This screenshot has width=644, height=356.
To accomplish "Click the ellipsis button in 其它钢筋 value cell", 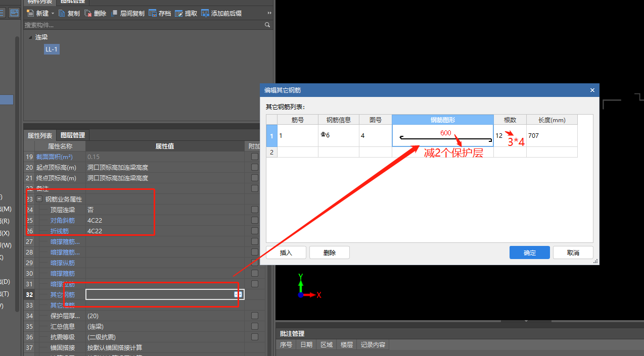I will (237, 294).
